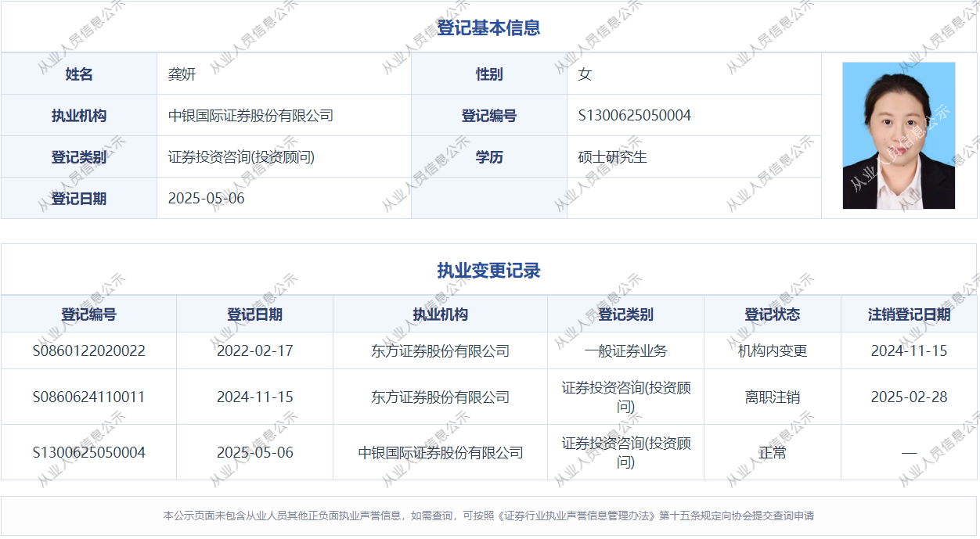Click the 登记类别 label in basic info
The image size is (980, 539).
tap(79, 157)
